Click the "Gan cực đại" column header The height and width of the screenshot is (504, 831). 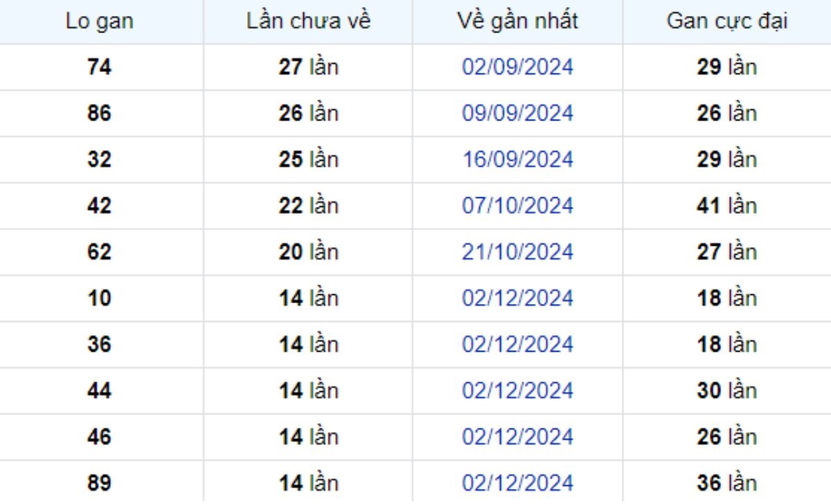tap(726, 21)
